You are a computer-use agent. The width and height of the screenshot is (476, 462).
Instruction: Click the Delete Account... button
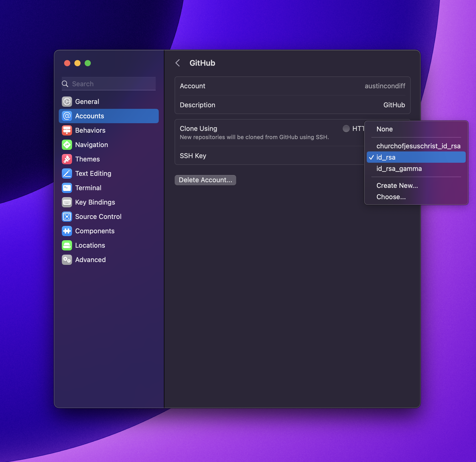(205, 180)
